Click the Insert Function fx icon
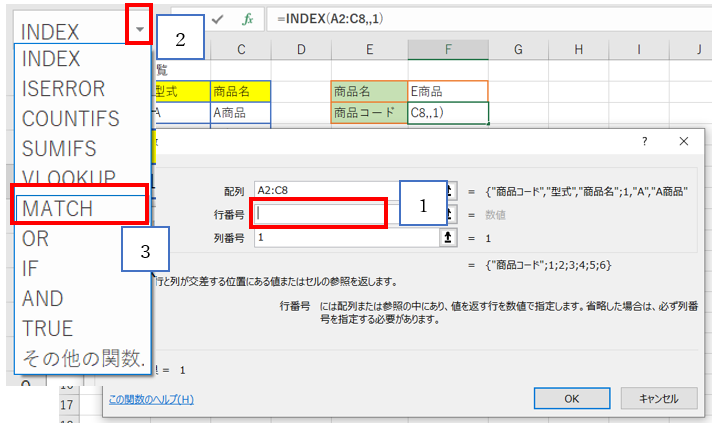This screenshot has width=719, height=432. point(247,19)
